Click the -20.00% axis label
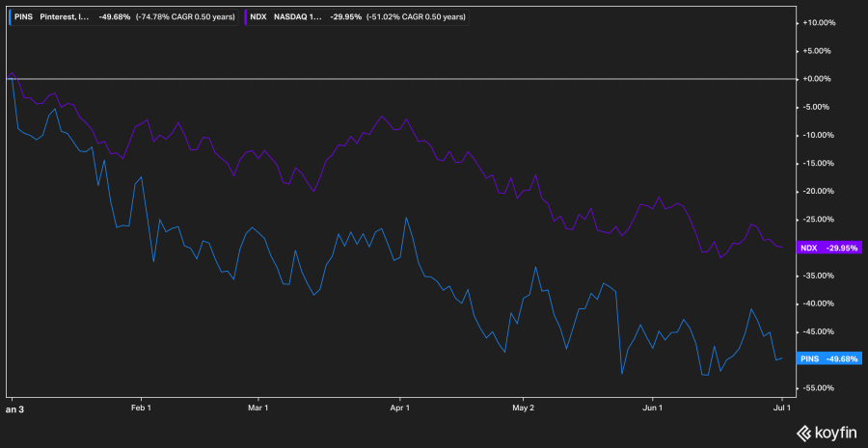868x448 pixels. click(x=819, y=192)
